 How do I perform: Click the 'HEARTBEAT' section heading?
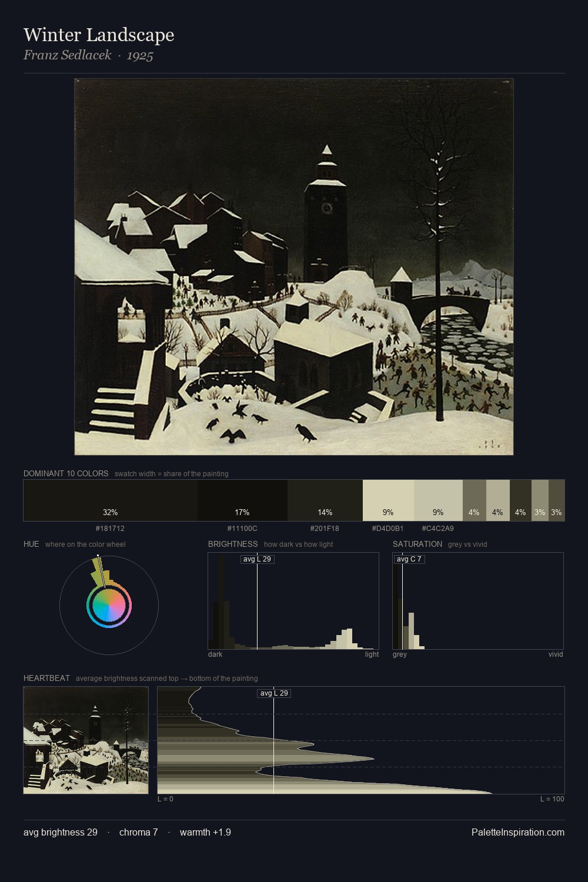coord(46,678)
